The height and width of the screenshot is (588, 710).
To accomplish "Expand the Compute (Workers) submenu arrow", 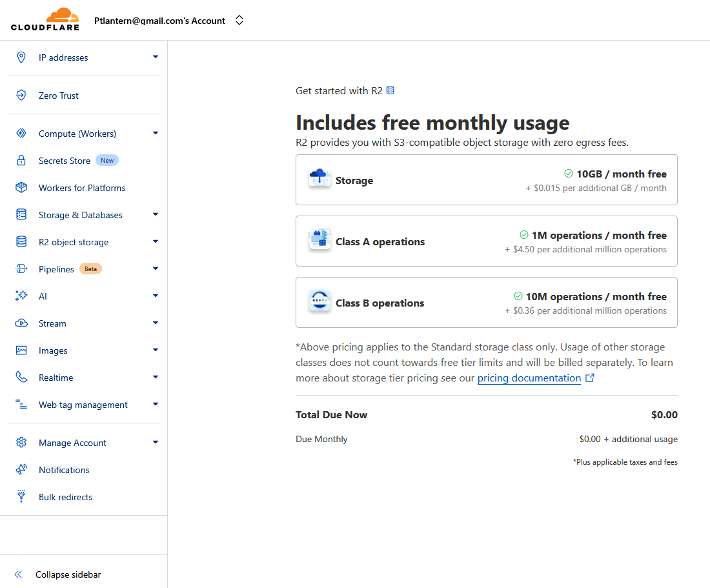I will (x=156, y=134).
